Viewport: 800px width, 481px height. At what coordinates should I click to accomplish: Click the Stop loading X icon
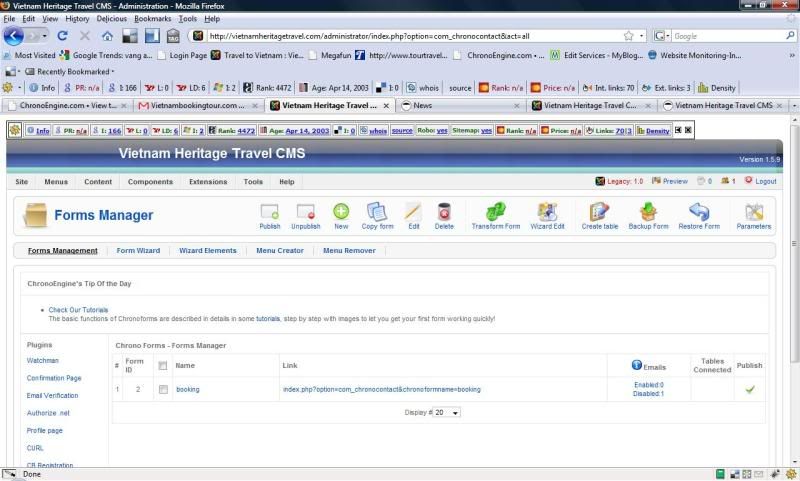pos(85,36)
